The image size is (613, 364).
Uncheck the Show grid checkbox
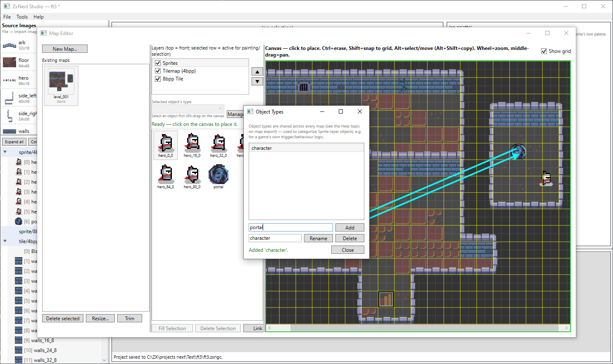(x=544, y=51)
